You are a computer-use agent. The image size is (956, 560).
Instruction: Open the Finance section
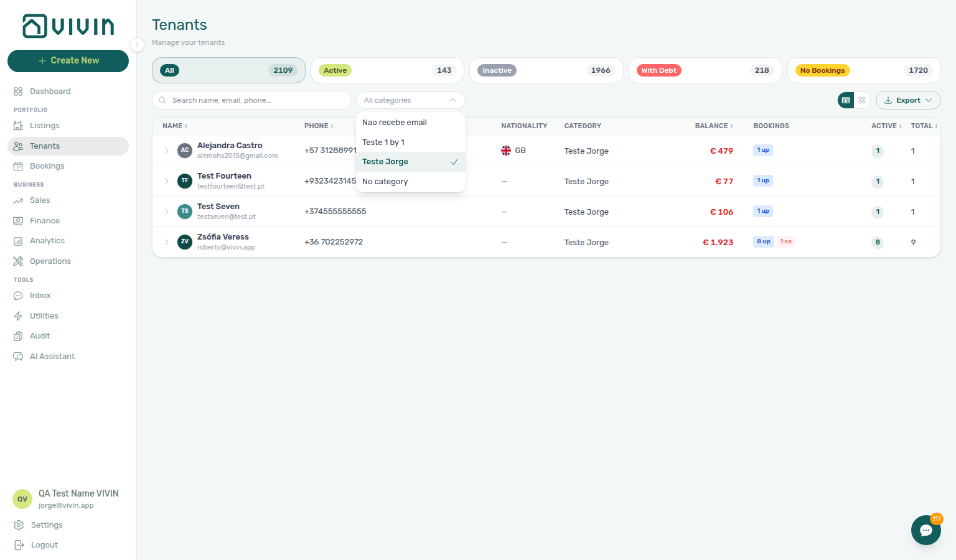pos(68,221)
